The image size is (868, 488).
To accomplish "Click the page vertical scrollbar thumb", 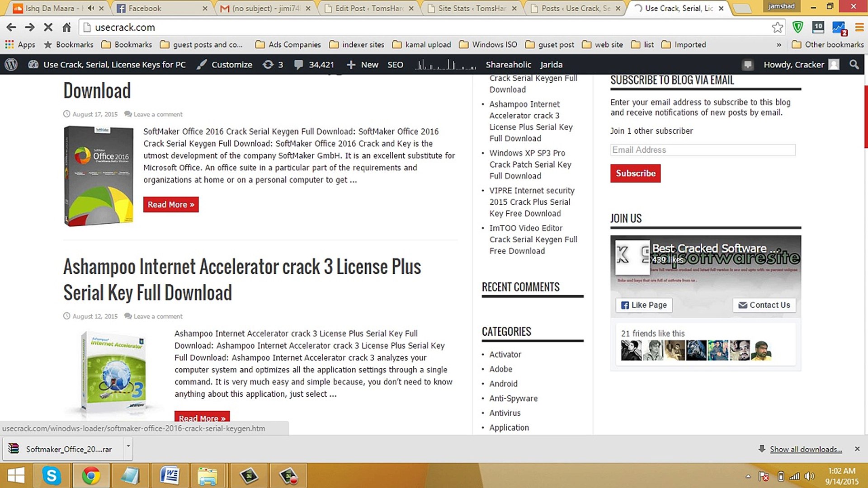I will (865, 117).
